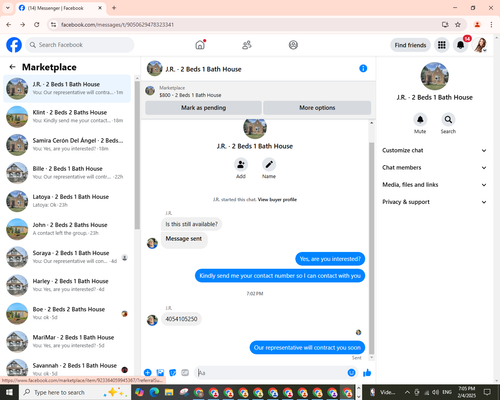The image size is (500, 400).
Task: Open Chrome three-dot menu
Action: (x=491, y=25)
